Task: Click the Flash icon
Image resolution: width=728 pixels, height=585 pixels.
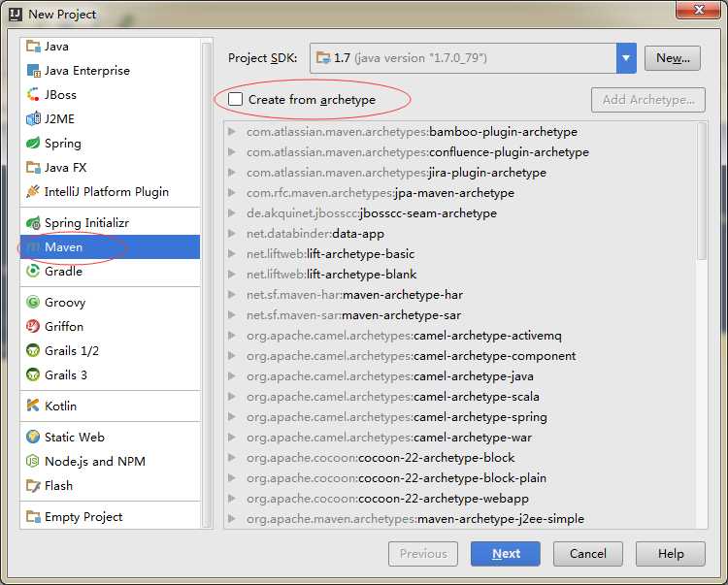Action: 33,486
